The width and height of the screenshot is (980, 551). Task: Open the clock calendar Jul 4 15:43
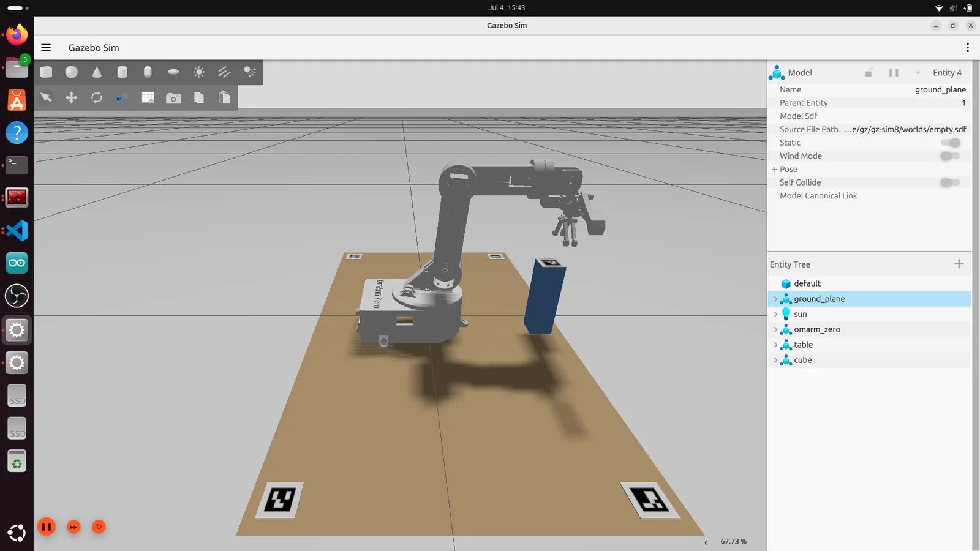[x=507, y=8]
